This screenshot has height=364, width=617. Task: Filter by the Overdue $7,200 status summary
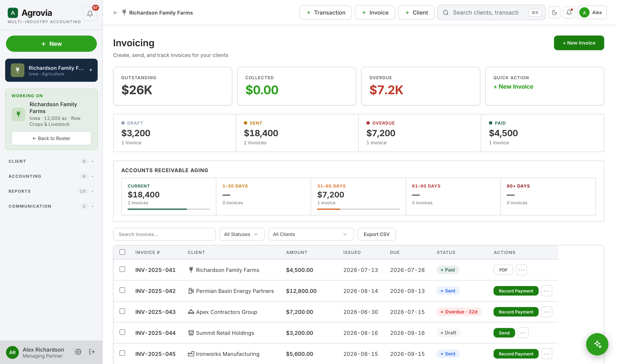pos(419,133)
